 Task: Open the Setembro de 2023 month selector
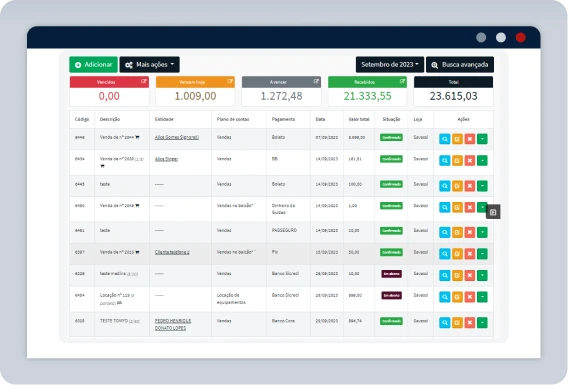point(390,64)
